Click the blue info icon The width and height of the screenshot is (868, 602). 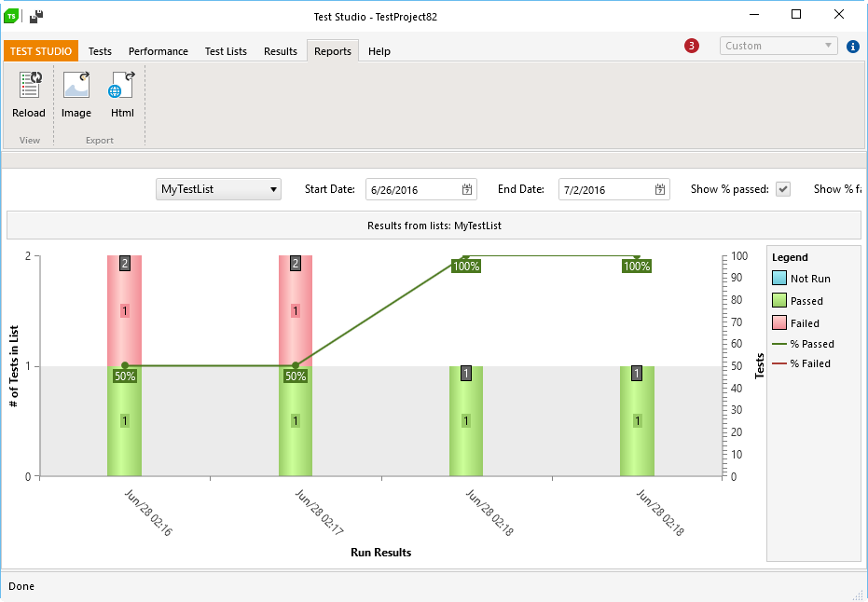click(852, 47)
